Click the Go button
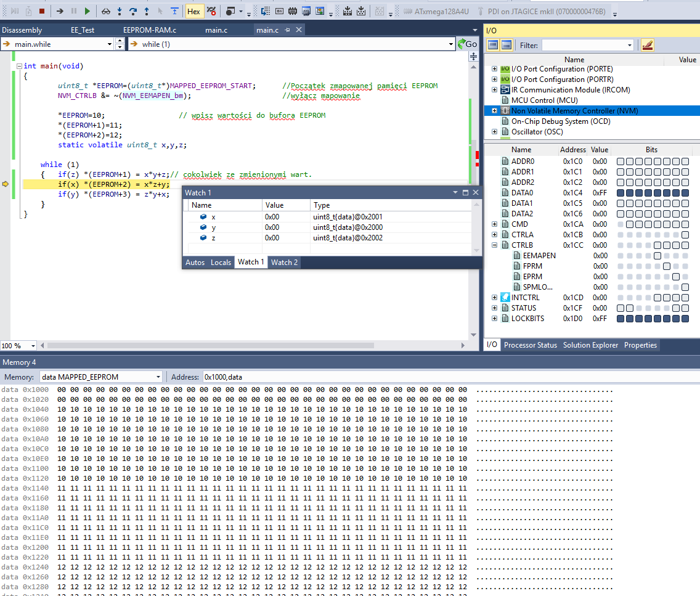 coord(467,44)
